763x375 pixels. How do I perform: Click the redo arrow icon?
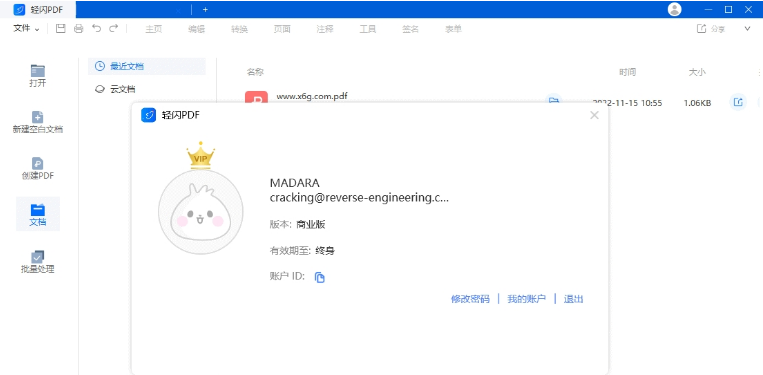click(x=113, y=29)
